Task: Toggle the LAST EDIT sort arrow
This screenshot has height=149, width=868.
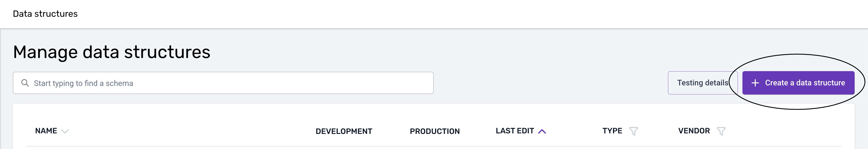Action: coord(542,131)
